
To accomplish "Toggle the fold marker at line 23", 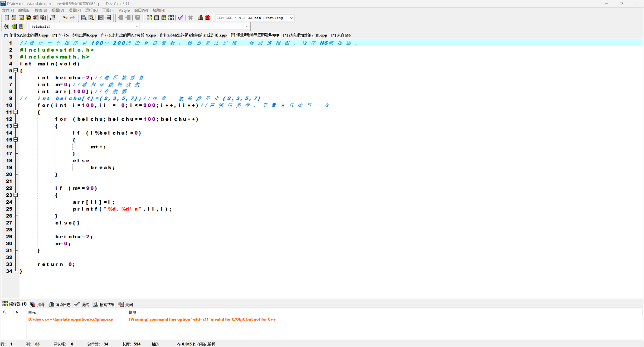I will click(16, 195).
